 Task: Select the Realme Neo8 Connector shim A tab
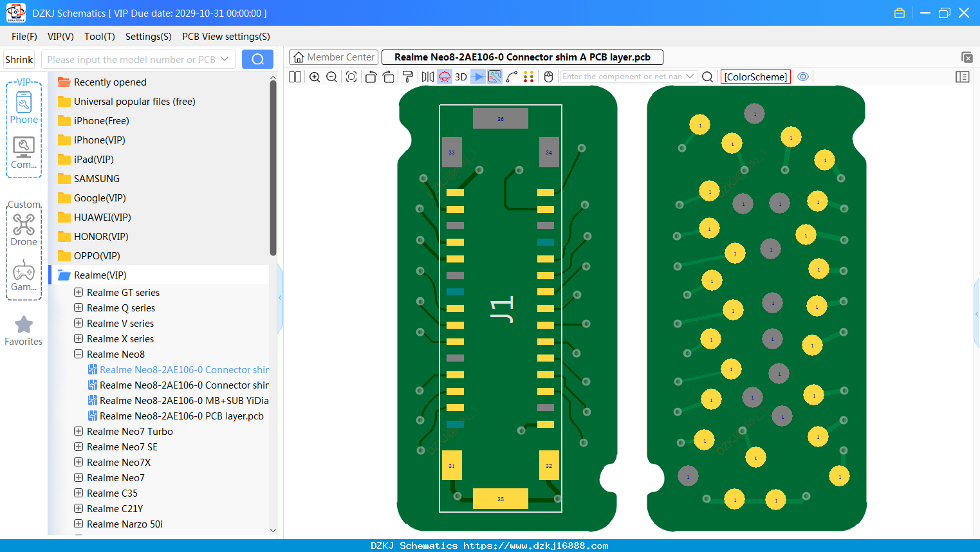[x=522, y=57]
